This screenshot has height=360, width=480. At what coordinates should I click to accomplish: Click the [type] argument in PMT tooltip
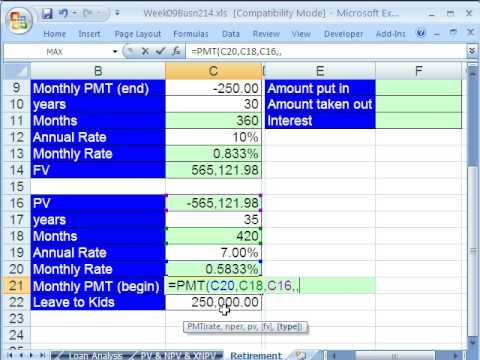(x=289, y=327)
